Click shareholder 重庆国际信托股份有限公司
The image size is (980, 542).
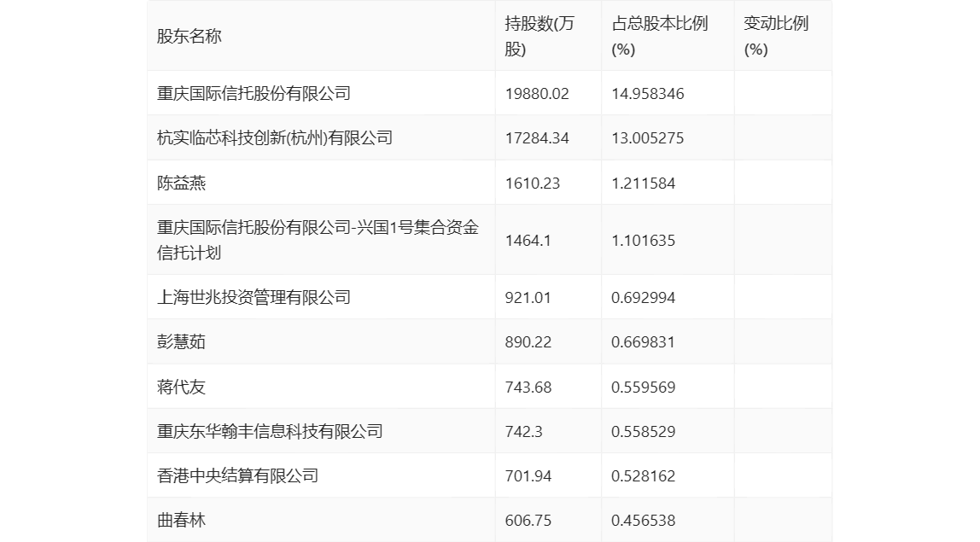pyautogui.click(x=254, y=94)
